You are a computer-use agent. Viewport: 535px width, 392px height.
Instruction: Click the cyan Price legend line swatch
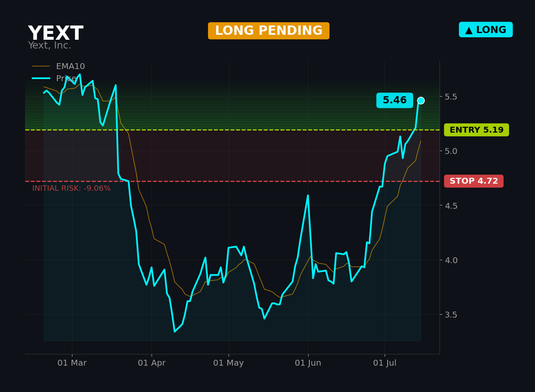click(41, 79)
